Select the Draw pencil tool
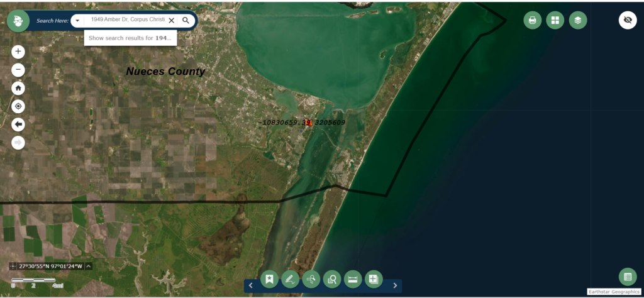Image resolution: width=644 pixels, height=298 pixels. click(x=291, y=280)
